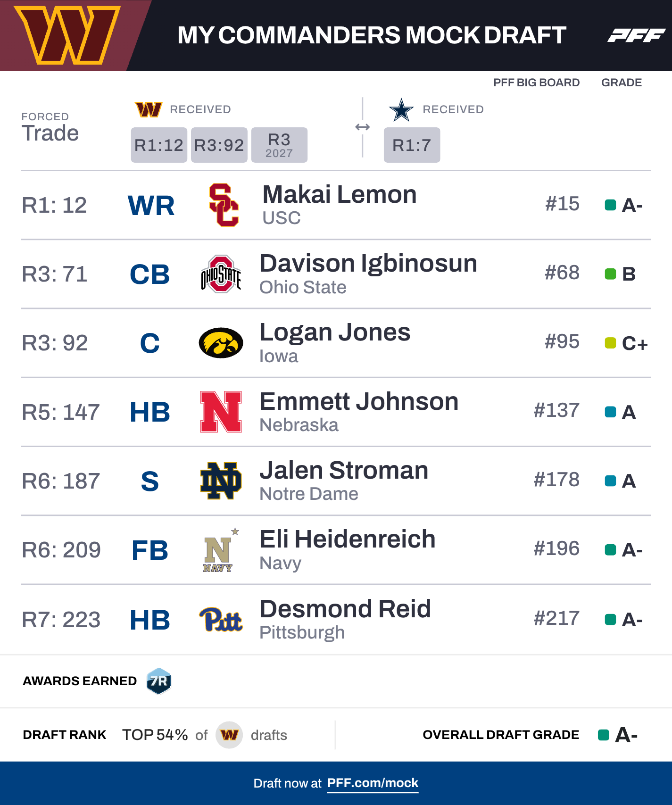
Task: Click the R1:12 received pick chip
Action: (159, 145)
